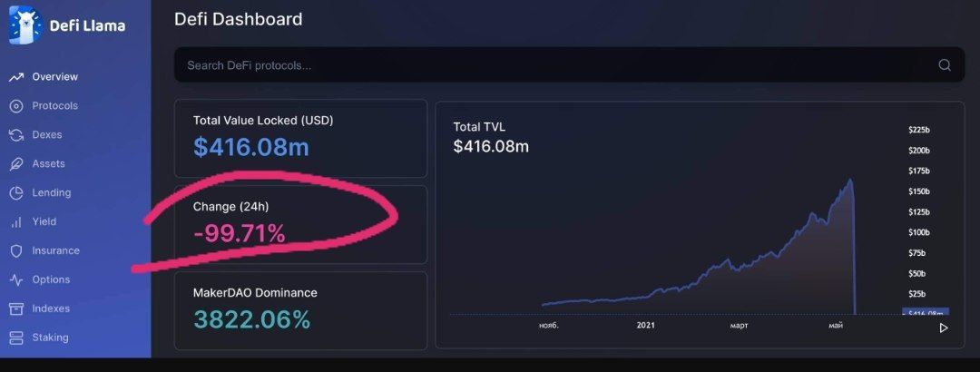Click the MakerDAO Dominance label
Screen dimensions: 980x372
pos(255,292)
